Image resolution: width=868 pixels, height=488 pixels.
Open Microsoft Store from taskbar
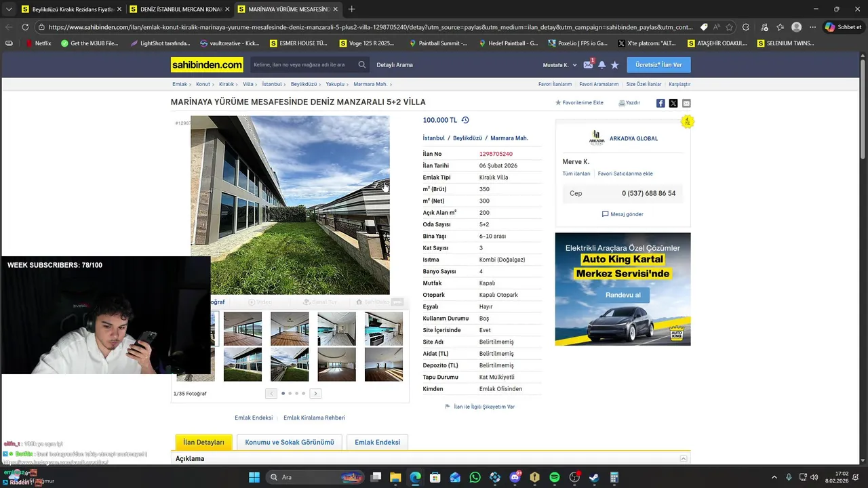[435, 477]
